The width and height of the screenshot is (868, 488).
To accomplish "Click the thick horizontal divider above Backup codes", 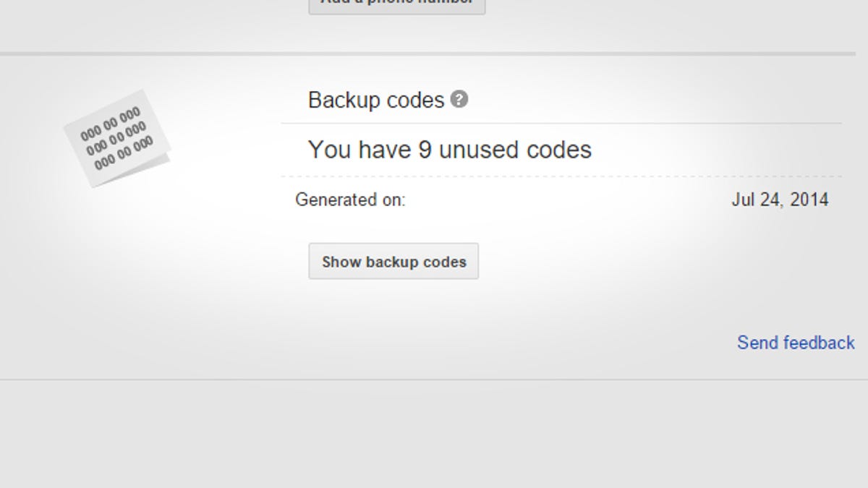I will pos(427,53).
